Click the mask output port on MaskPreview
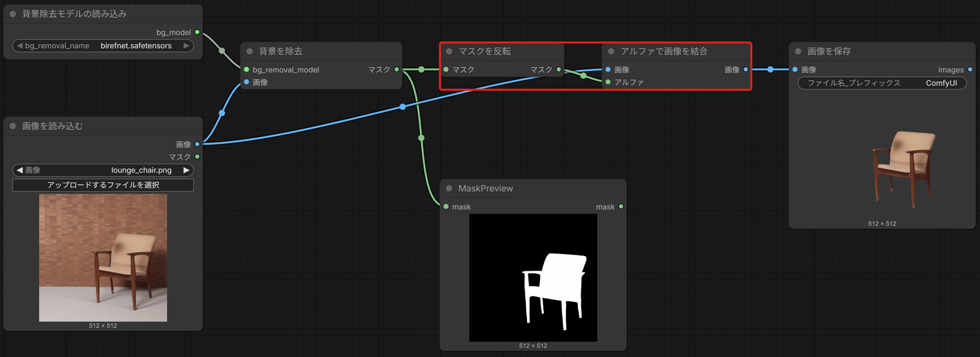 621,207
